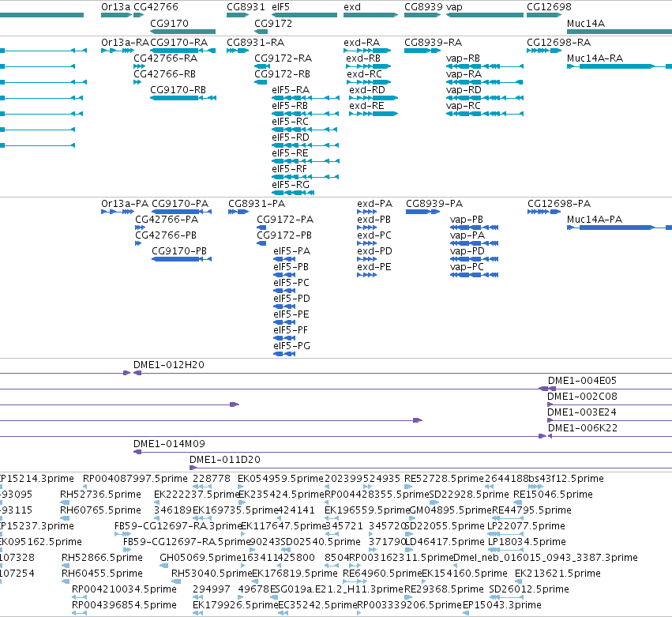Image resolution: width=672 pixels, height=617 pixels.
Task: Click the GH05069.5prime EST label
Action: [201, 557]
